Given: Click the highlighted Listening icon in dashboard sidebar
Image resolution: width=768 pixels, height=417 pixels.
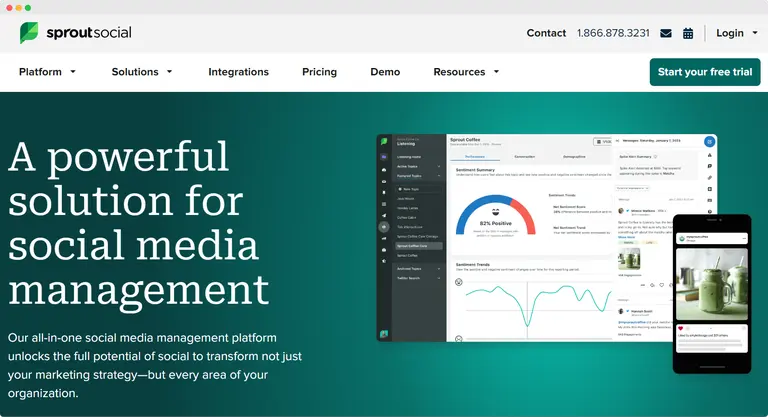Looking at the screenshot, I should tap(384, 227).
